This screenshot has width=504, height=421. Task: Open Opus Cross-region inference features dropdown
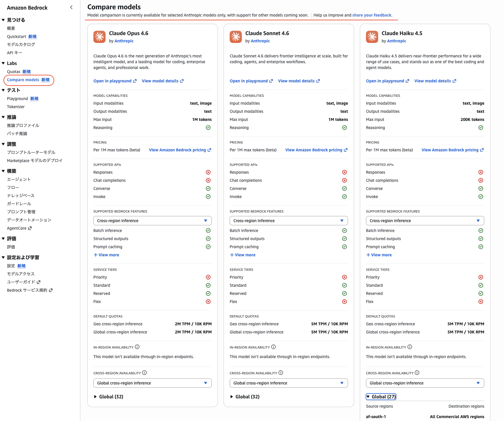[153, 221]
